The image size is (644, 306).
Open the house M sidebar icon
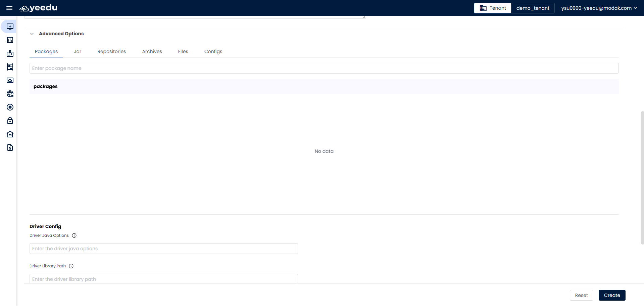(10, 134)
